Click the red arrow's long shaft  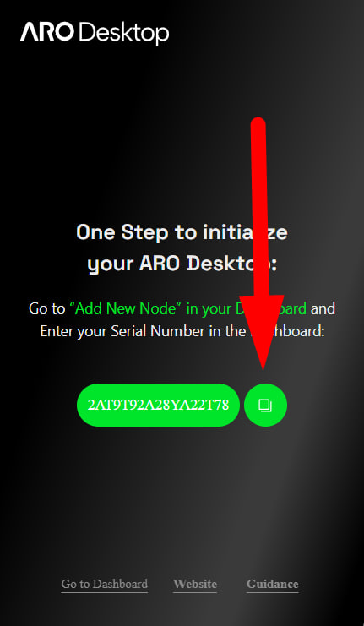(259, 208)
